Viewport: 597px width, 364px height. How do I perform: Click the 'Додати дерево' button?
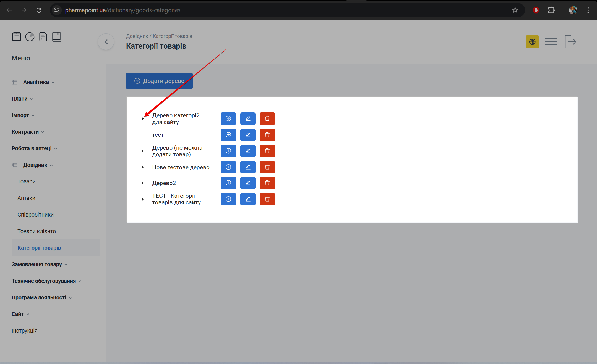[159, 81]
